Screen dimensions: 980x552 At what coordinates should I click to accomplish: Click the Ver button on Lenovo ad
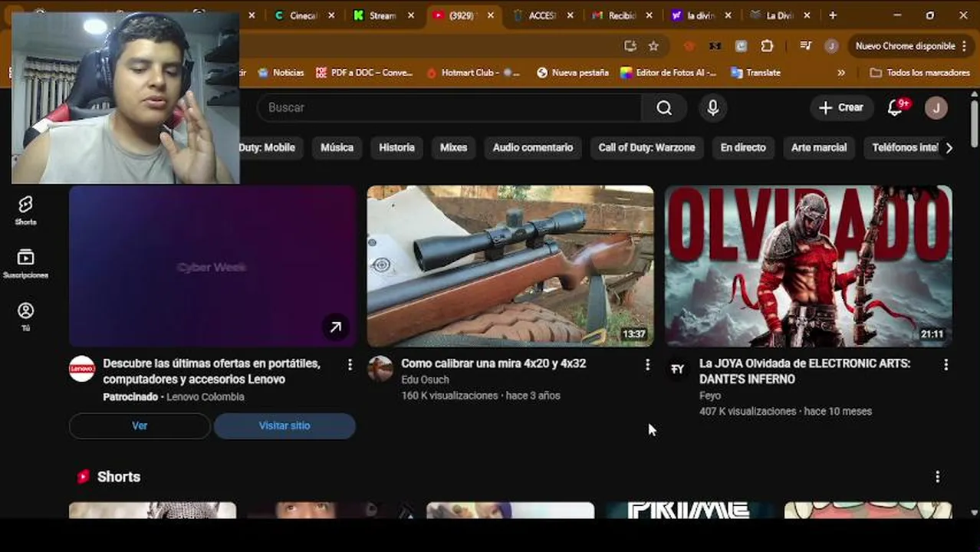[x=140, y=426]
